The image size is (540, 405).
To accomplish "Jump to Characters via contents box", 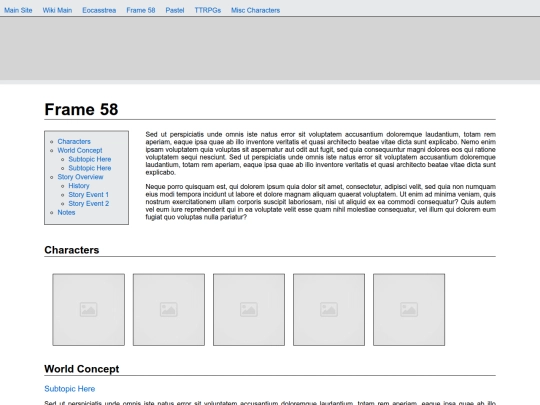I will (x=74, y=142).
